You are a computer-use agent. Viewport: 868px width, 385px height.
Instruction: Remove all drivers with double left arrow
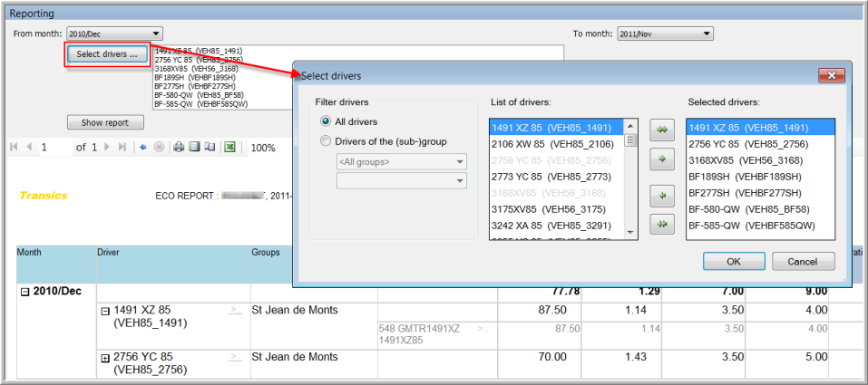click(x=661, y=224)
